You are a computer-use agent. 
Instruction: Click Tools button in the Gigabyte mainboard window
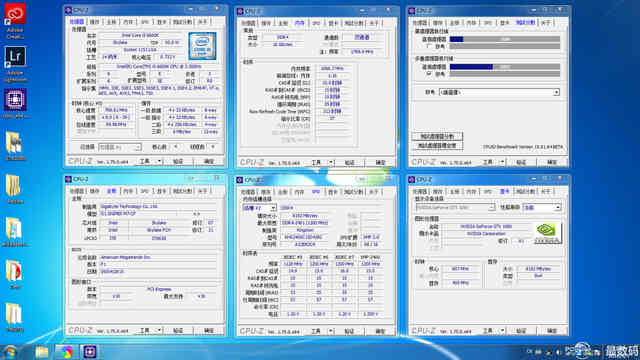pyautogui.click(x=145, y=331)
